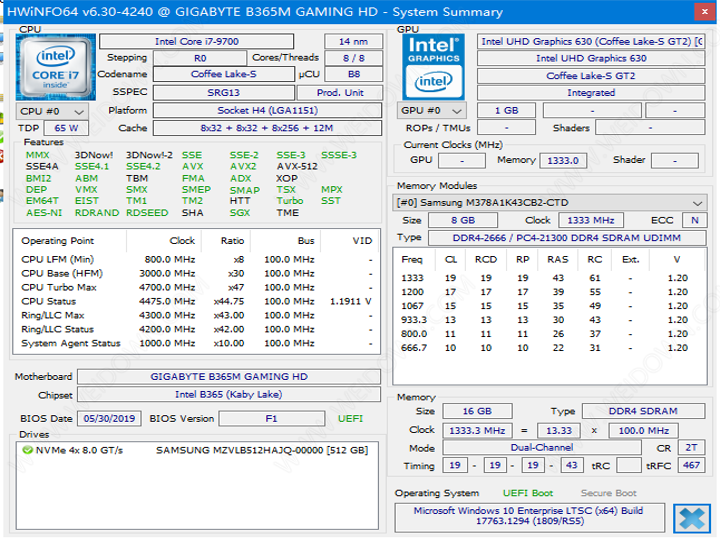Open the CPU #0 selector dropdown
The width and height of the screenshot is (720, 540).
[51, 112]
